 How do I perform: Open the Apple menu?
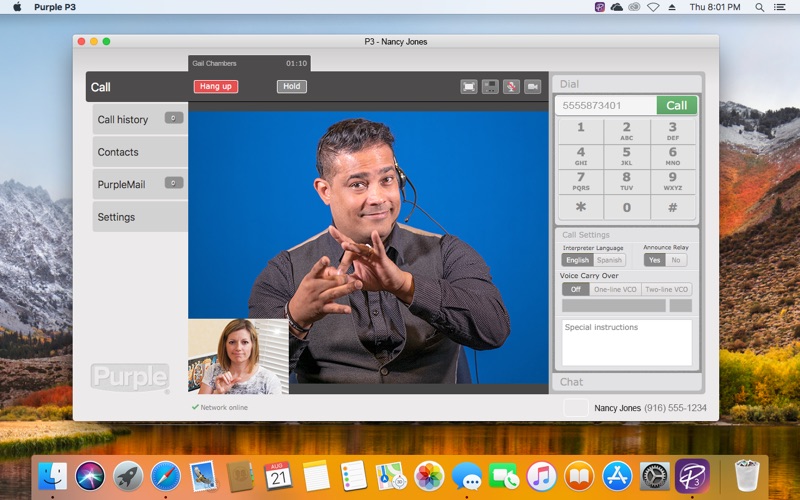tap(17, 7)
